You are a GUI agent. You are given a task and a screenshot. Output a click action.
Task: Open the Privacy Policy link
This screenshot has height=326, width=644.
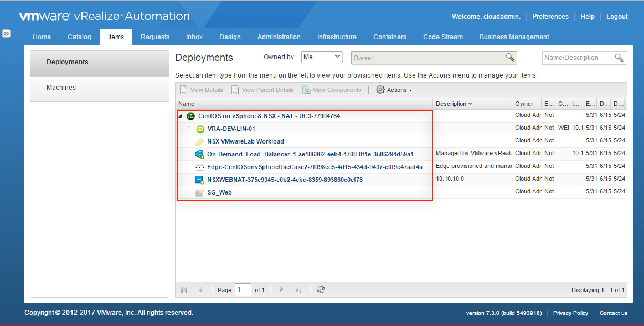click(570, 313)
